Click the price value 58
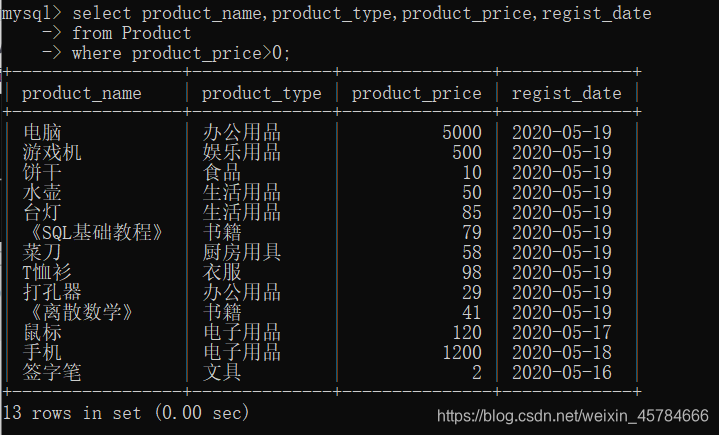 (472, 253)
